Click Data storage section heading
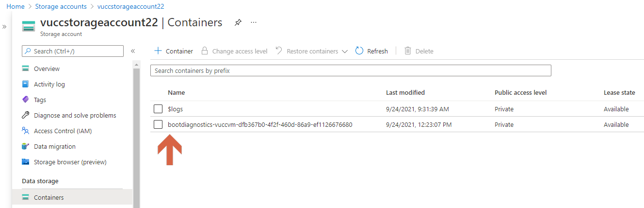Screen dimensions: 644x208 40,181
